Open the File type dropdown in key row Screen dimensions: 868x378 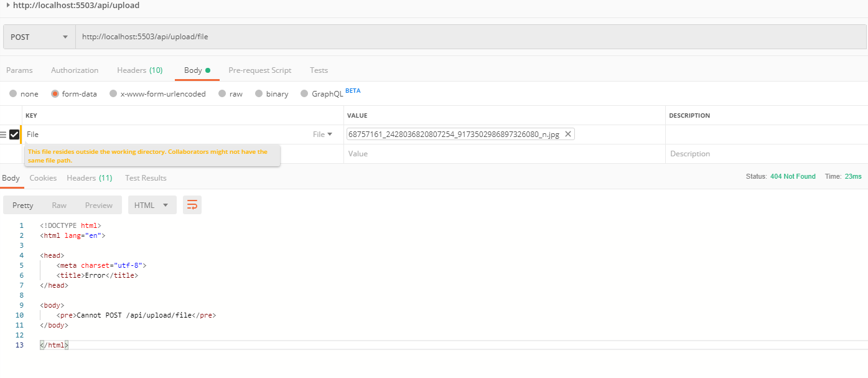pos(322,135)
